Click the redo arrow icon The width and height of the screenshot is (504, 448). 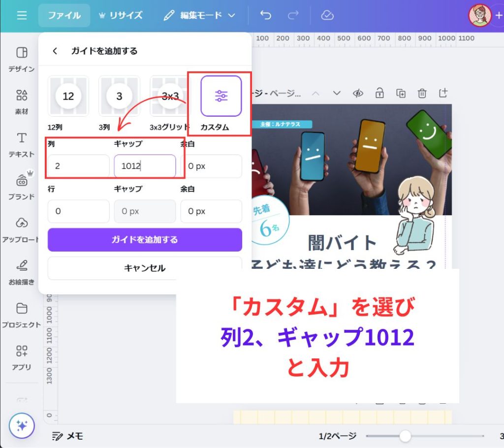293,15
